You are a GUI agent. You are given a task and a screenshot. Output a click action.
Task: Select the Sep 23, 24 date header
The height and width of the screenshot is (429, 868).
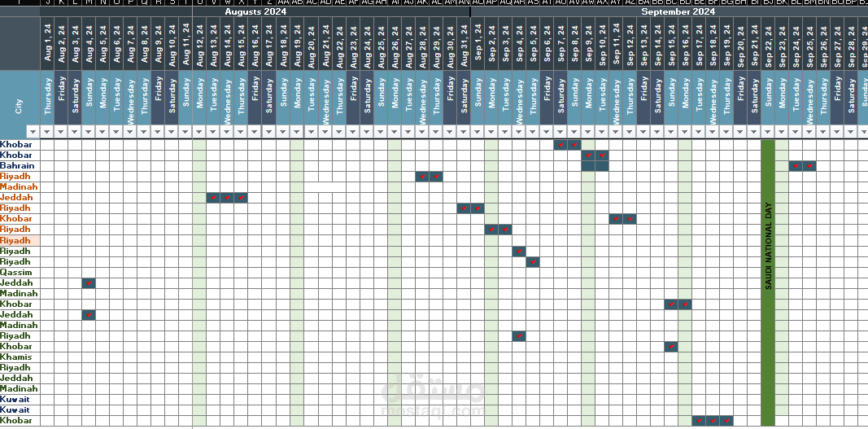[x=783, y=43]
